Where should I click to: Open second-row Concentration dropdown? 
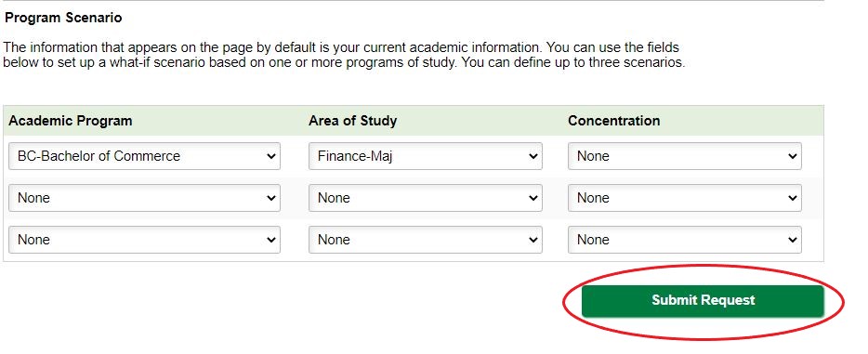(685, 198)
